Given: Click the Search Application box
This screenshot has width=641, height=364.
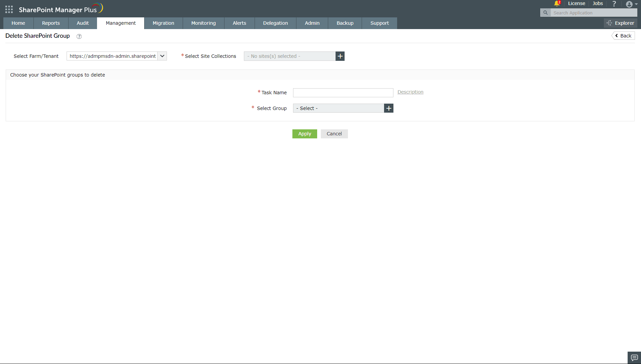Looking at the screenshot, I should [x=594, y=13].
